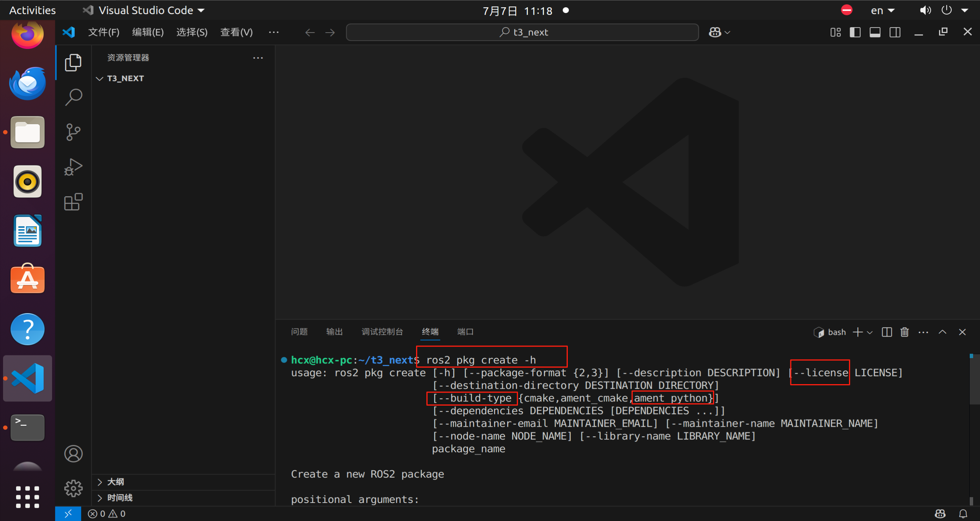Open the clock showing 7月7日 11:18
This screenshot has width=980, height=521.
(518, 11)
